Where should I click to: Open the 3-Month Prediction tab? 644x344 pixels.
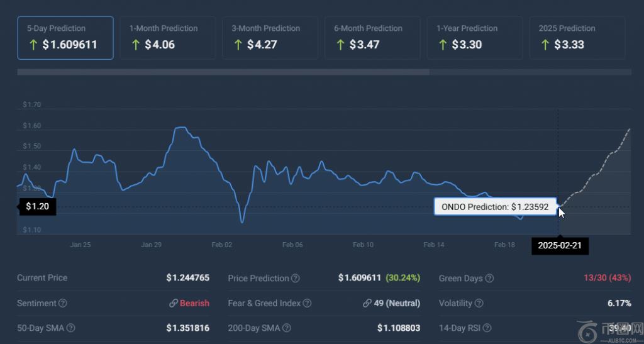point(270,38)
